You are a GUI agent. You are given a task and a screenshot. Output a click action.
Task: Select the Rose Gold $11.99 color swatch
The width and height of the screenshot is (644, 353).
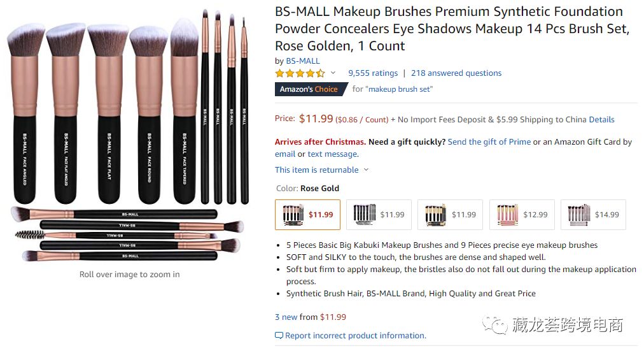[307, 215]
